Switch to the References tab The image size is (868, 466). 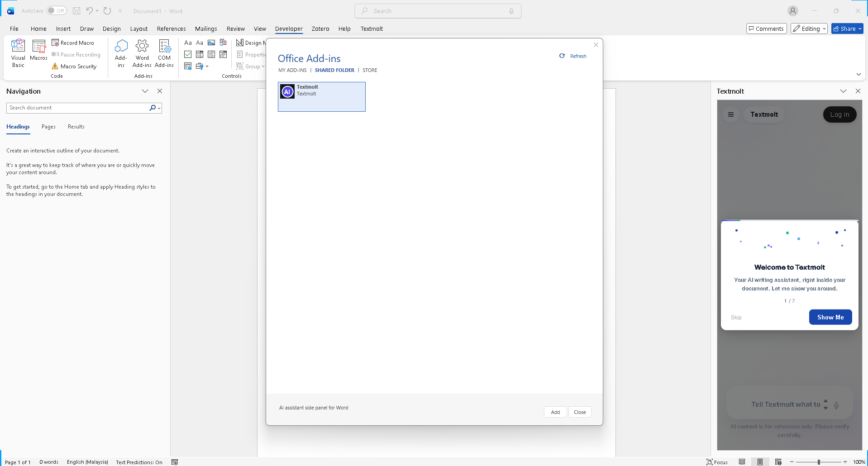pyautogui.click(x=172, y=29)
